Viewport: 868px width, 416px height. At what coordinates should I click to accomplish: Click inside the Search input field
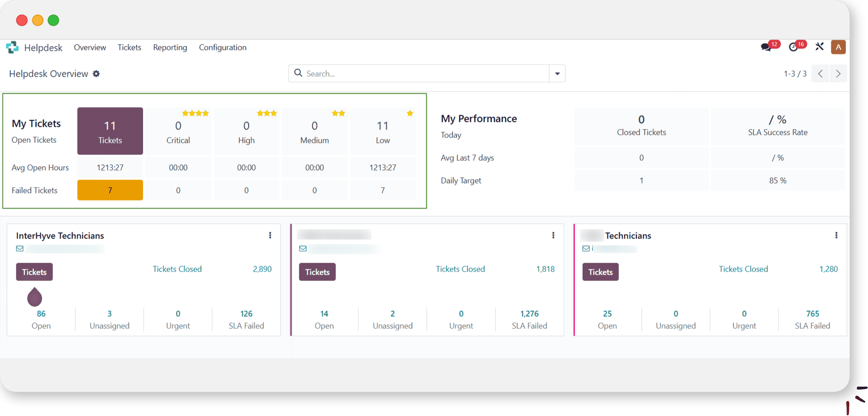coord(425,74)
